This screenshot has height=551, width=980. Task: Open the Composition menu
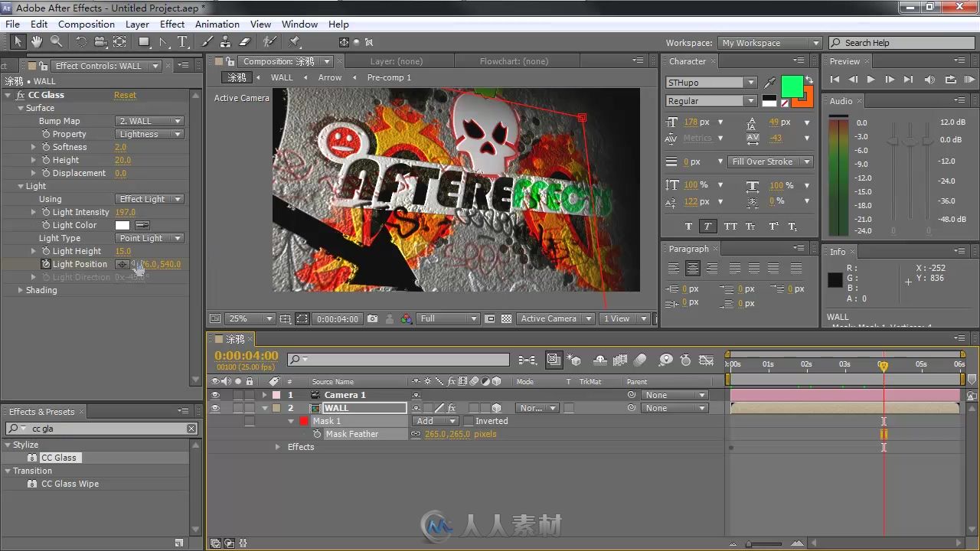(87, 24)
